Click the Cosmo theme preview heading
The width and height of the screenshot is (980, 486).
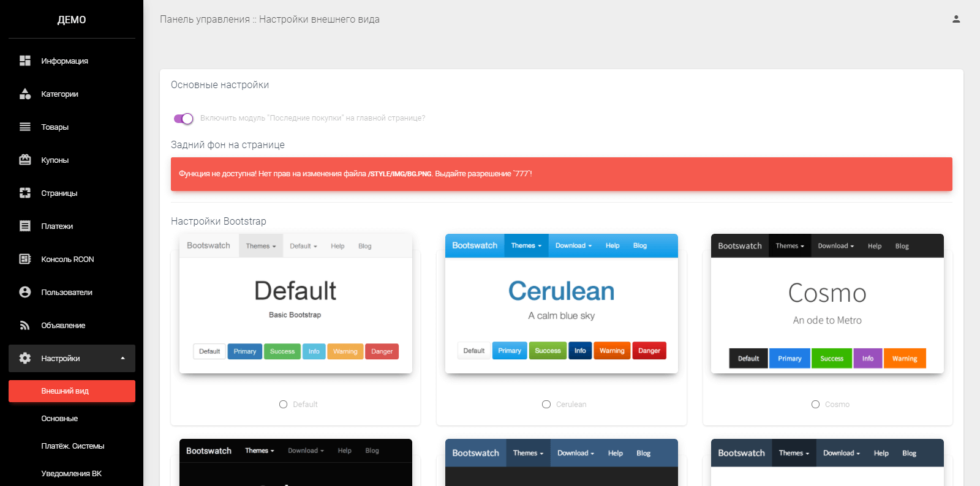[x=827, y=293]
